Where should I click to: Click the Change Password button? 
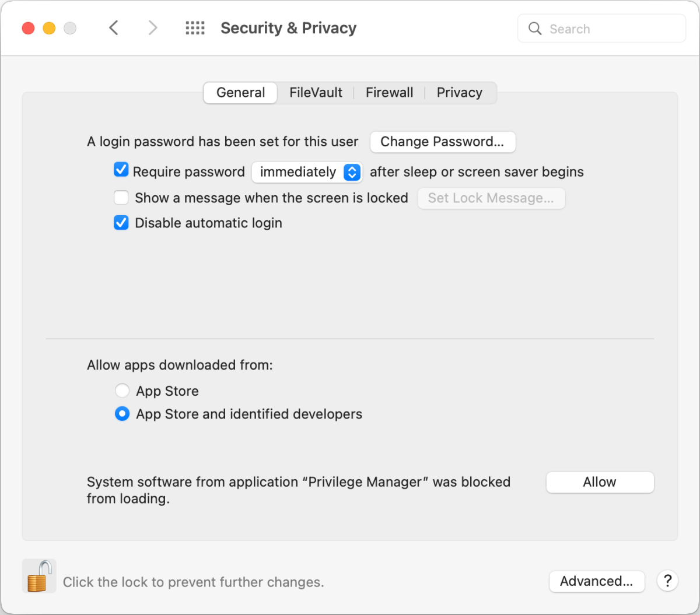click(x=442, y=142)
